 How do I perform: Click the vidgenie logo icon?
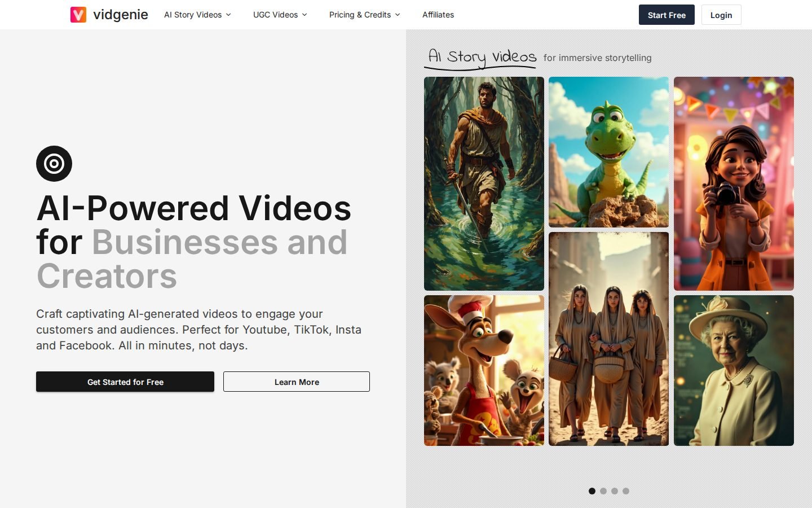78,15
